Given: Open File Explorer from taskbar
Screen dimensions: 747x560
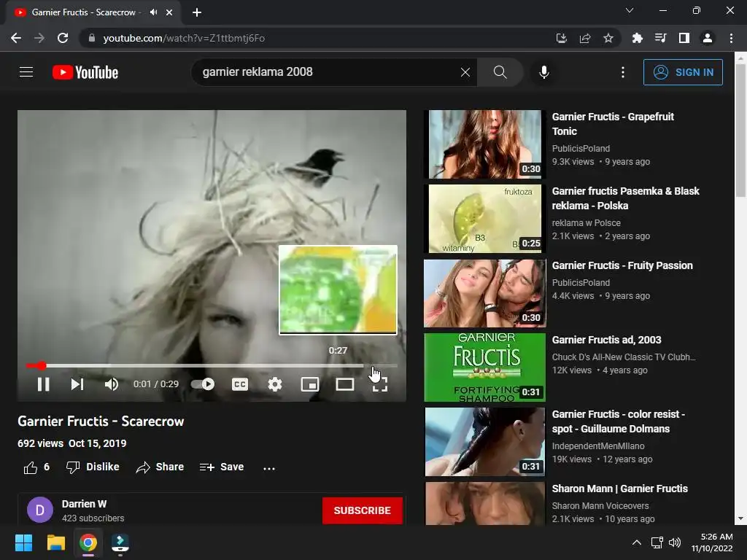Looking at the screenshot, I should coord(55,542).
